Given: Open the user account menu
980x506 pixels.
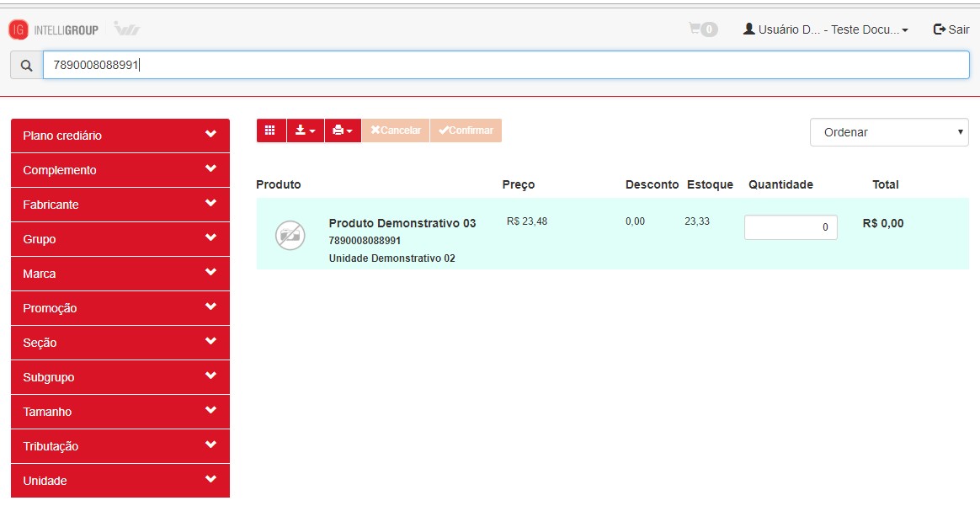Looking at the screenshot, I should (826, 29).
